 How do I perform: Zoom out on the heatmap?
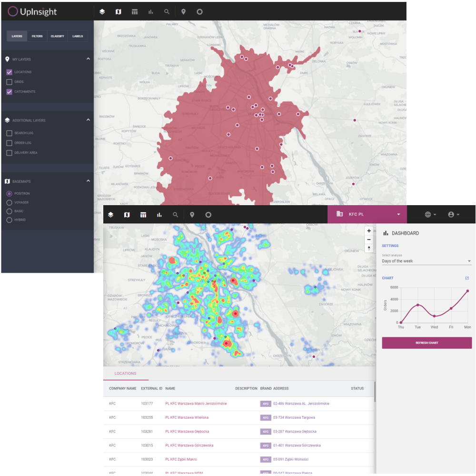[369, 239]
